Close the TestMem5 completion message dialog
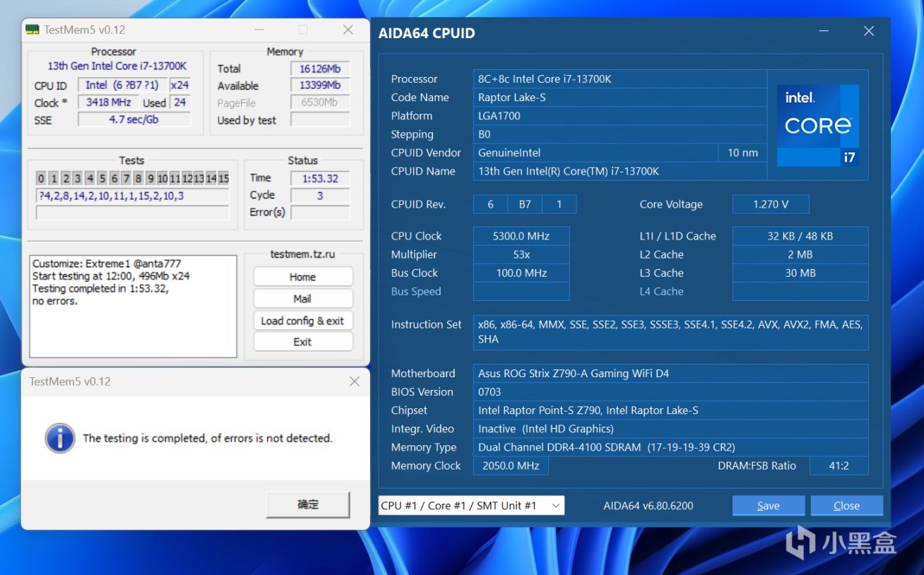This screenshot has height=575, width=924. coord(355,381)
